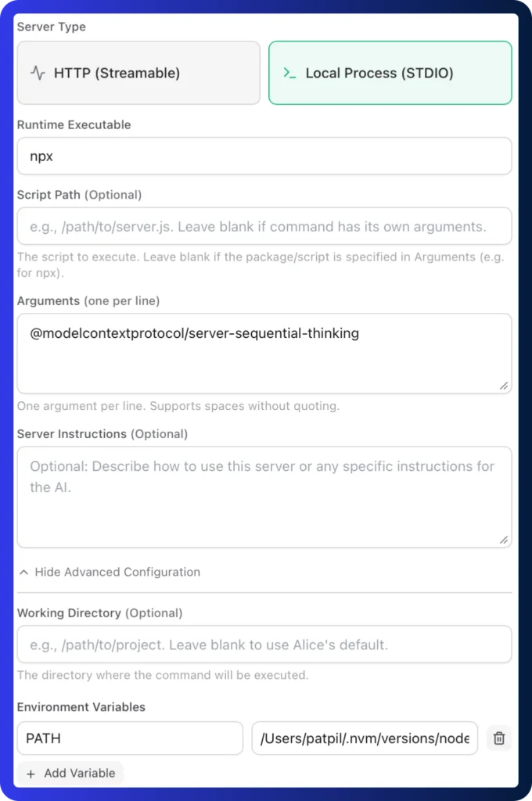Click the terminal prompt icon on STDIO option
The width and height of the screenshot is (532, 801).
pyautogui.click(x=289, y=74)
